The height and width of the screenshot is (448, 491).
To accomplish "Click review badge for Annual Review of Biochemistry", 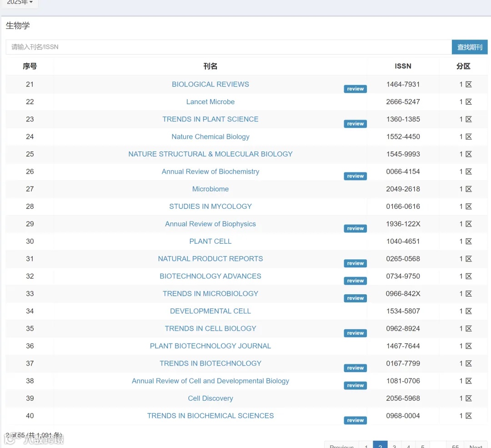I will click(355, 176).
